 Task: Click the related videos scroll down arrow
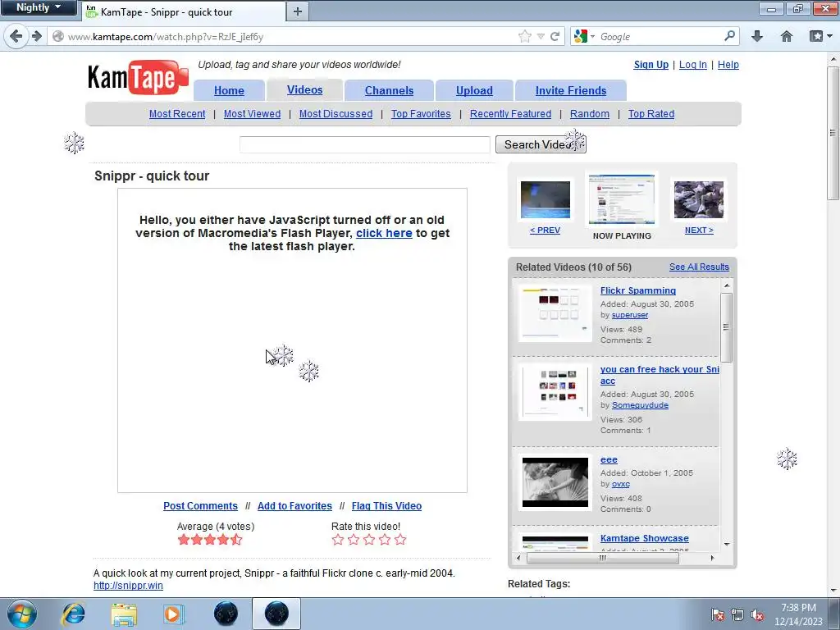(727, 545)
